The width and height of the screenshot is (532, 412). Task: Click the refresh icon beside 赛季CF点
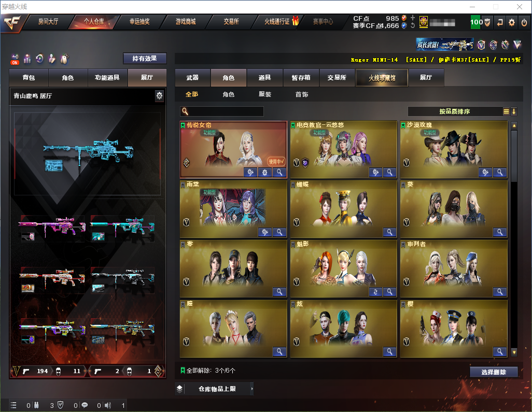[413, 25]
